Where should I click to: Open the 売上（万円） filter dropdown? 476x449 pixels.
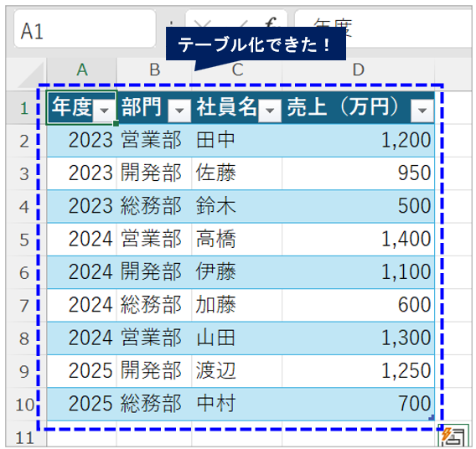pyautogui.click(x=422, y=111)
